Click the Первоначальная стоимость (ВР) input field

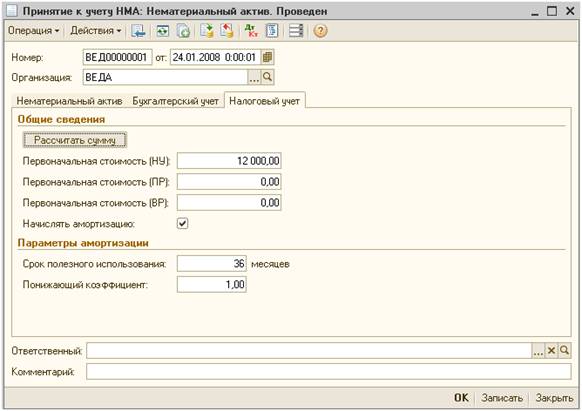coord(229,202)
